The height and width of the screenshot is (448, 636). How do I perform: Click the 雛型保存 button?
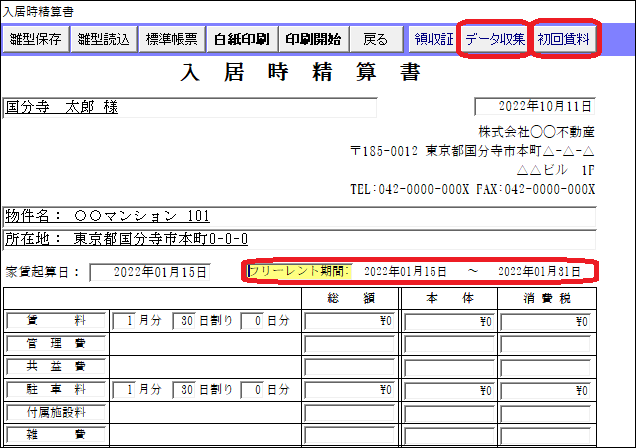[36, 40]
